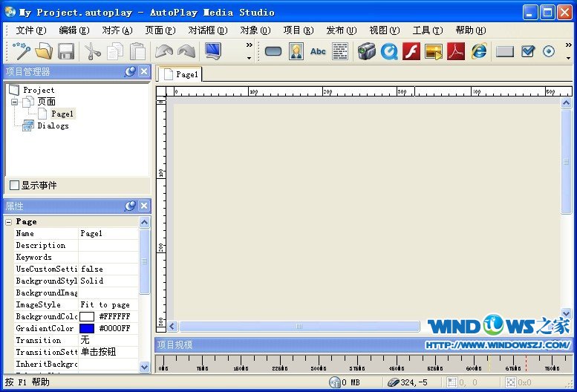Insert a Video object with camcorder icon

(365, 51)
